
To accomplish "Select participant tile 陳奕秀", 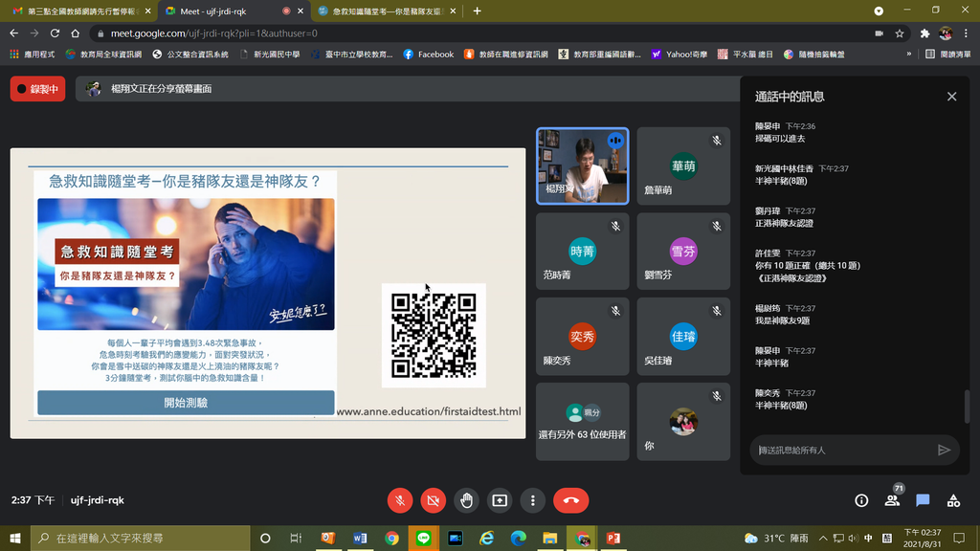I will [x=583, y=336].
